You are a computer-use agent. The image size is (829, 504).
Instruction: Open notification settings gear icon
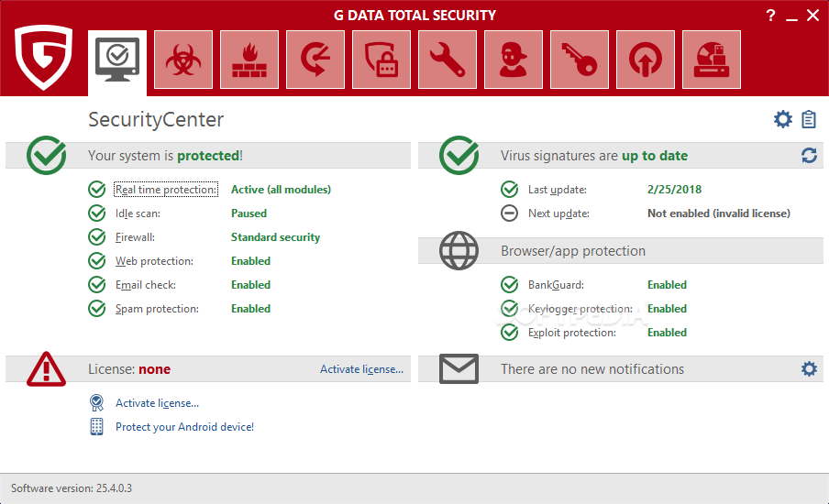tap(809, 368)
